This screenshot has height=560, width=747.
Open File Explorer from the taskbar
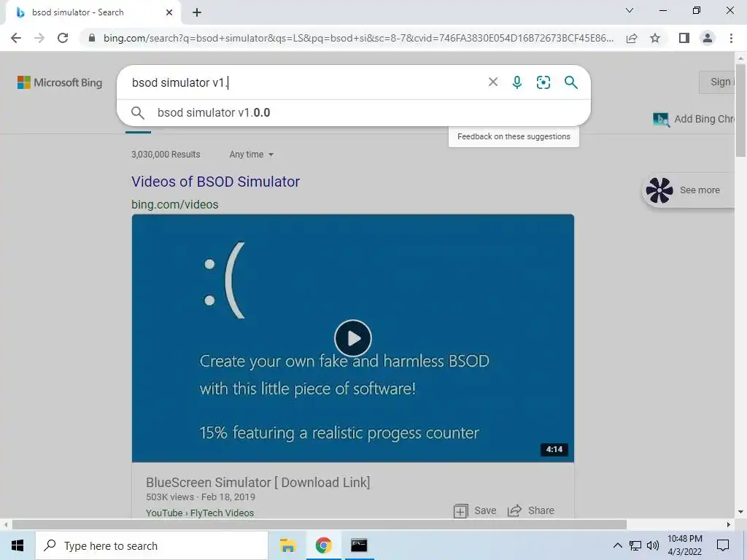click(x=287, y=545)
